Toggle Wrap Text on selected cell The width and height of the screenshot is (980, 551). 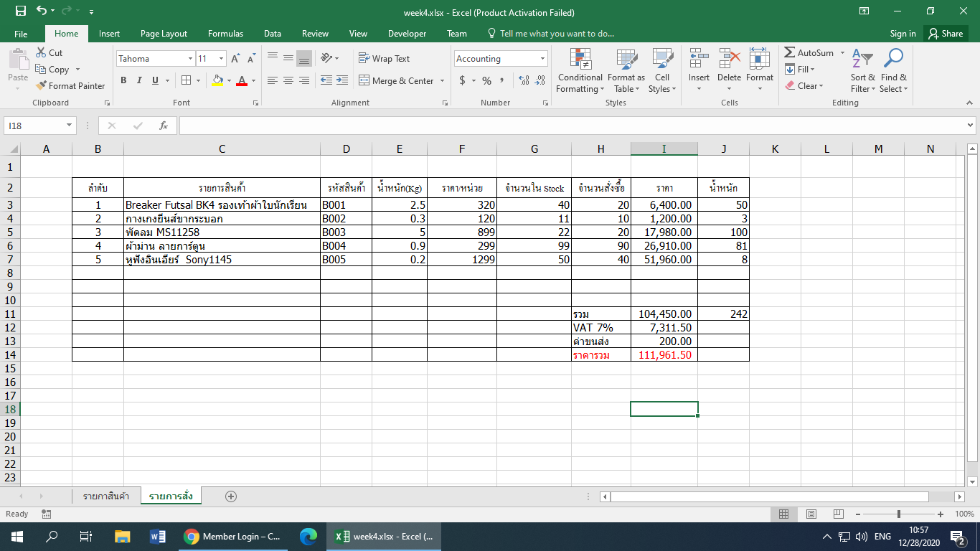(x=385, y=59)
